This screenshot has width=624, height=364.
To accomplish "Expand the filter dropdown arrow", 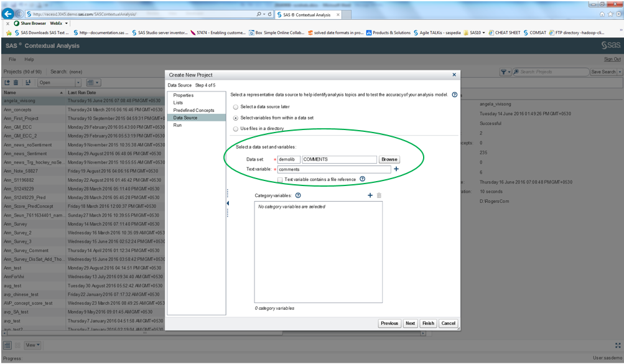I will click(509, 72).
